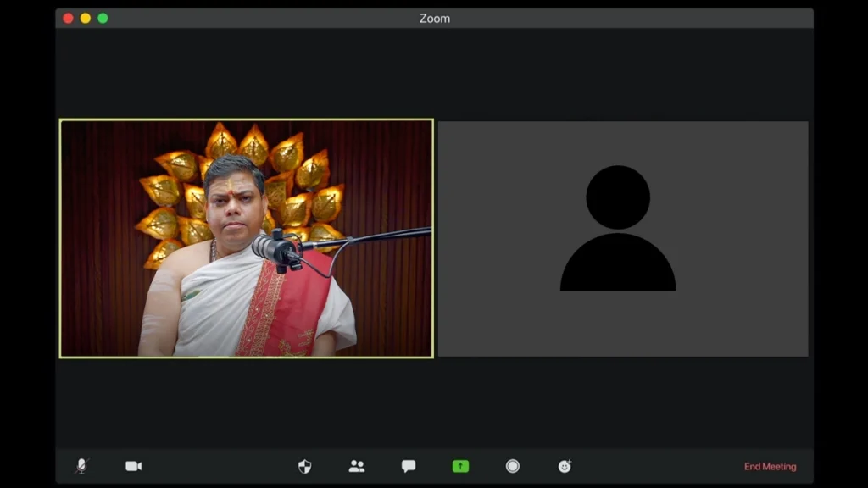Start recording with the Record icon
The height and width of the screenshot is (488, 868).
click(x=513, y=466)
